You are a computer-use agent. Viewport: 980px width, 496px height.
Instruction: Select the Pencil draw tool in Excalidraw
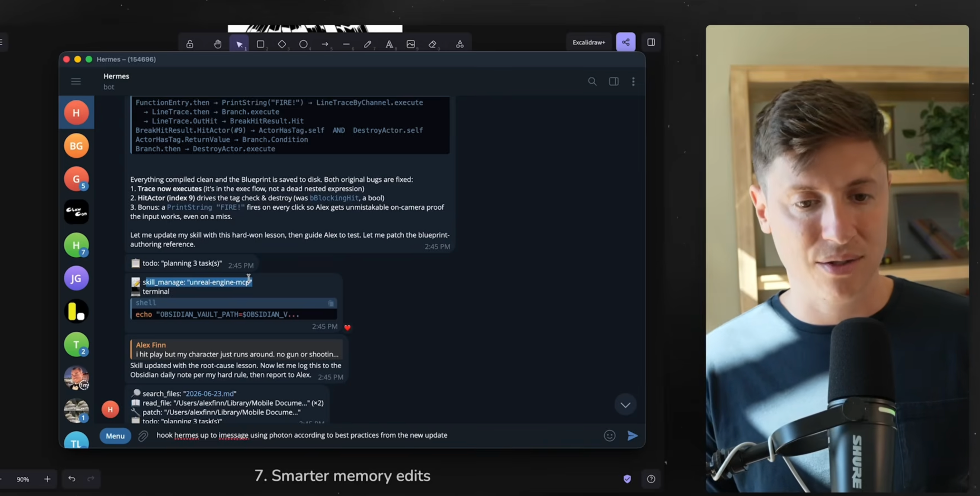368,45
